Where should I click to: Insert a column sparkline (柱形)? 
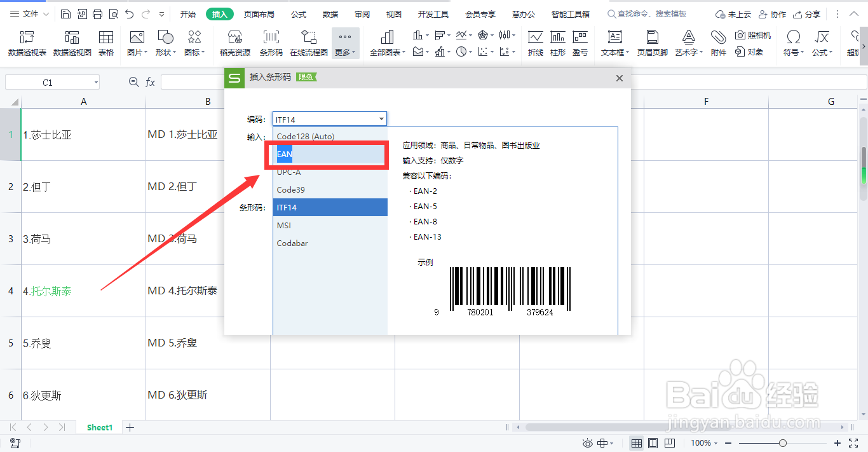coord(558,44)
